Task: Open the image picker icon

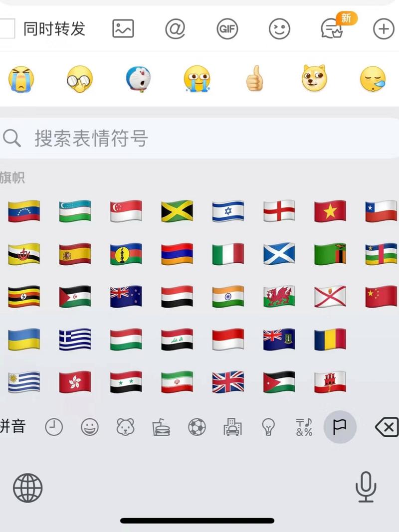Action: (123, 28)
